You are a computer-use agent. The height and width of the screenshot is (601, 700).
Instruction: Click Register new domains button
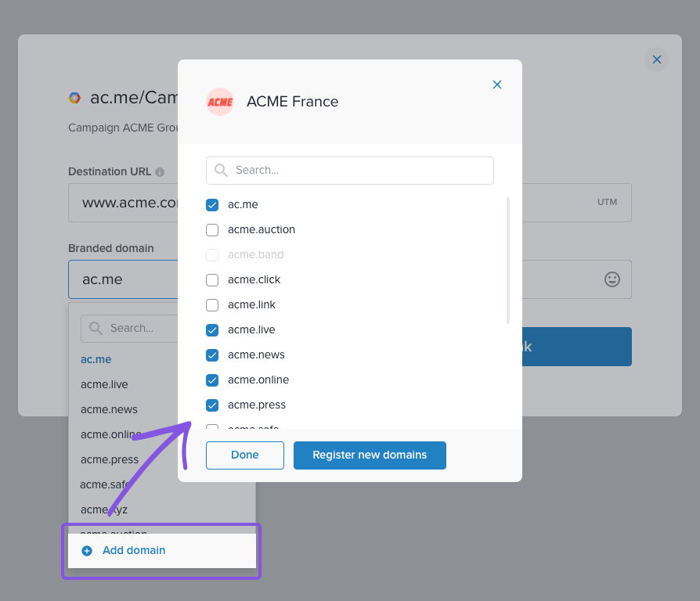click(370, 455)
